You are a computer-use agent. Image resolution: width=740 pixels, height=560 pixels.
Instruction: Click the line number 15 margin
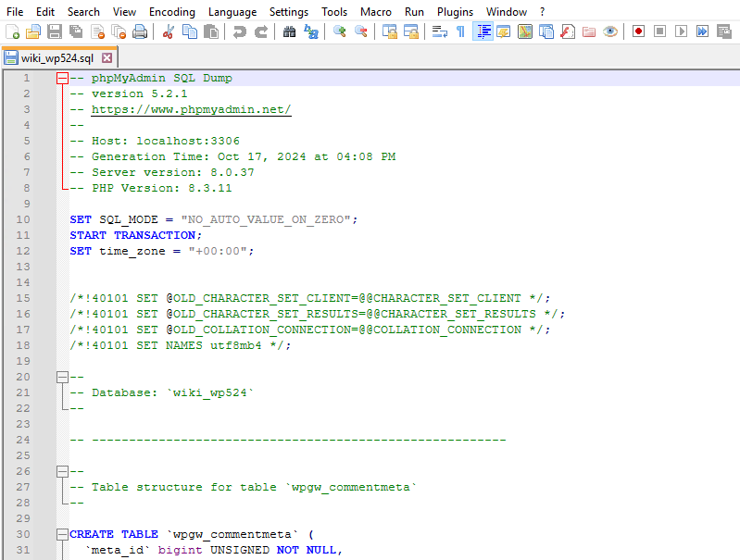coord(23,298)
